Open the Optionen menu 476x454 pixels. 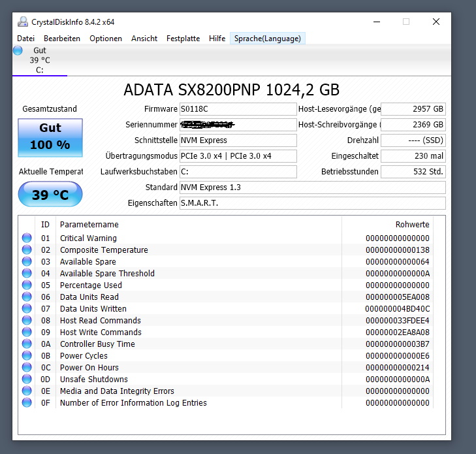106,39
